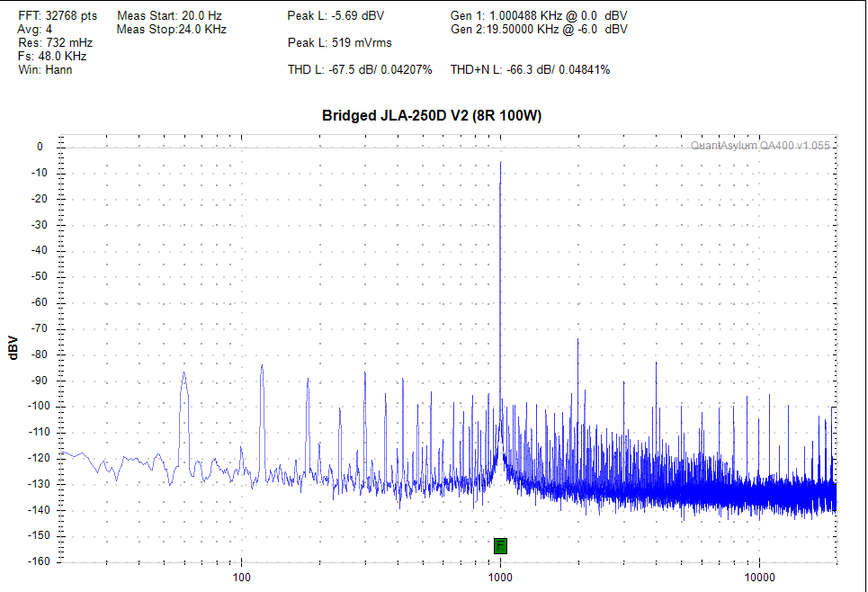Click the 0 dBV axis label

click(40, 147)
